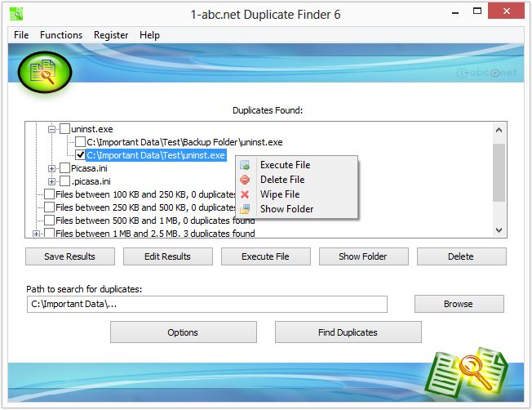Select C:\Important Data\Test\Backup Folder\uninst.exe row
The height and width of the screenshot is (410, 532).
(184, 142)
